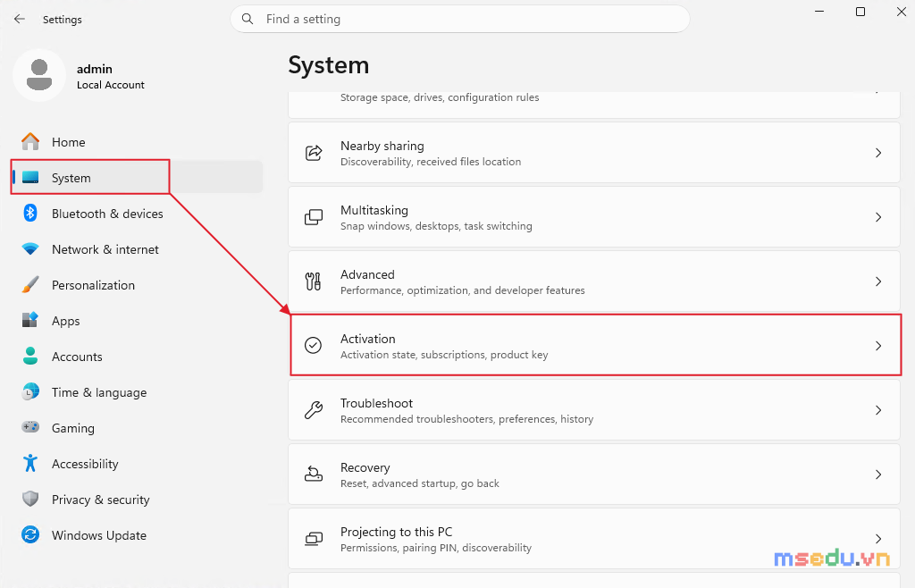Screen dimensions: 915x588
Task: Click 'Storage space, drives, configuration rules' text
Action: point(440,97)
